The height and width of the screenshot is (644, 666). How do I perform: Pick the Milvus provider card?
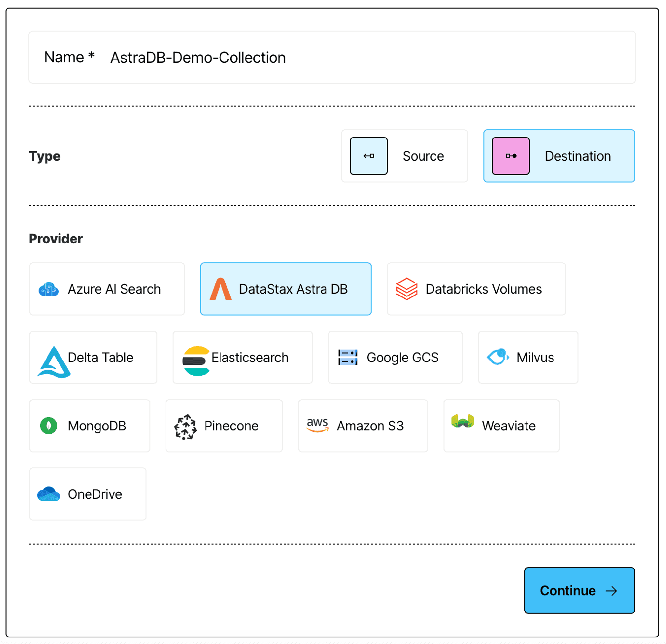[x=528, y=357]
